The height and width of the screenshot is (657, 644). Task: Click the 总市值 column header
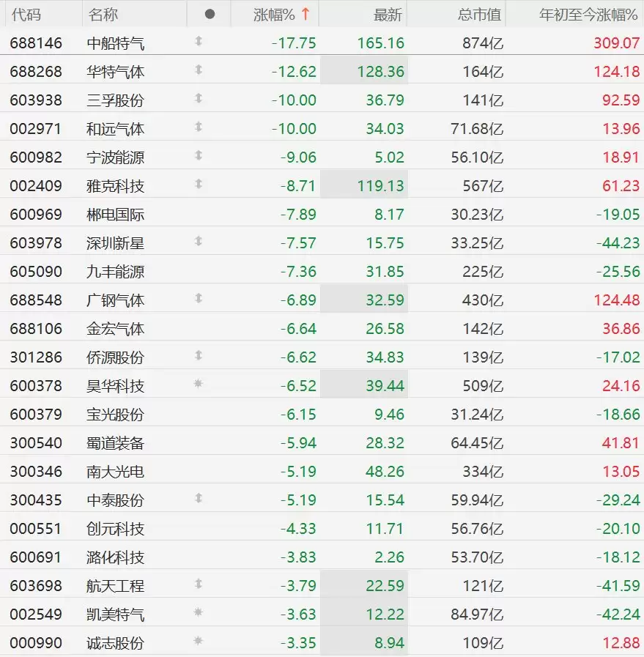479,15
